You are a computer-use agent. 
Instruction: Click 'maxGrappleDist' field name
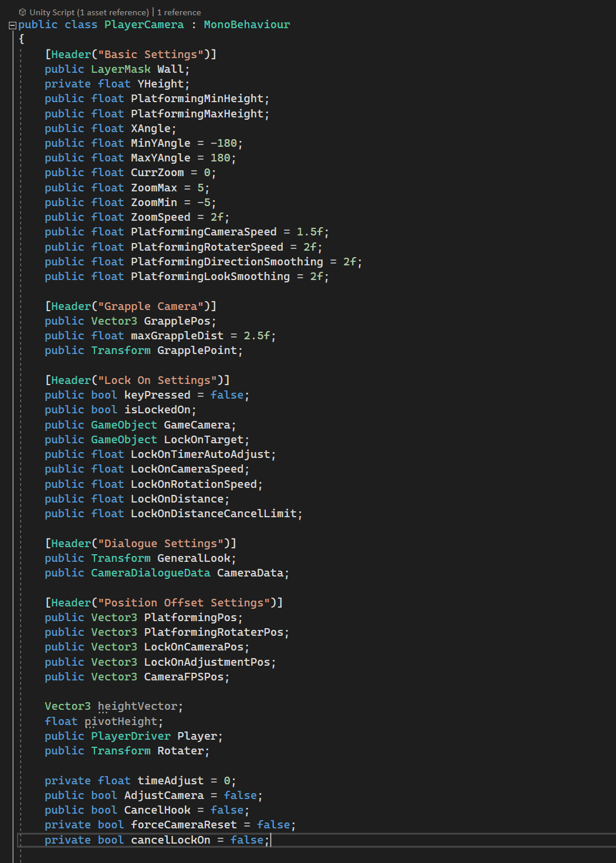[177, 336]
